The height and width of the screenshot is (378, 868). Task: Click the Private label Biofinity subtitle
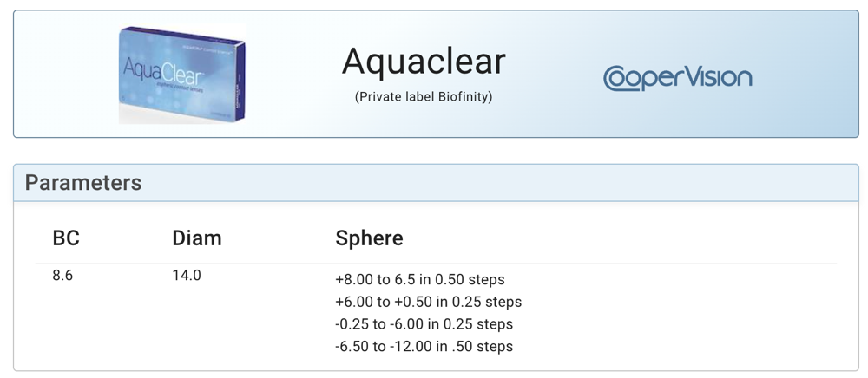[424, 97]
